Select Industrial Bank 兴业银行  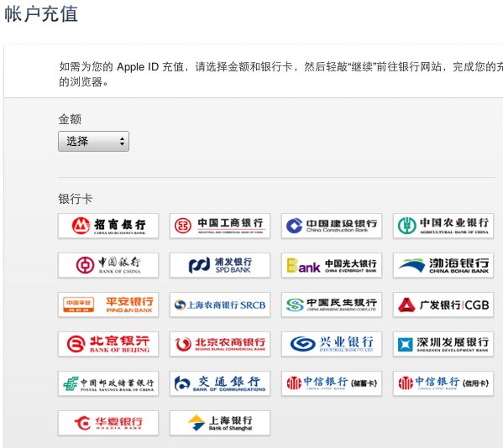point(332,344)
